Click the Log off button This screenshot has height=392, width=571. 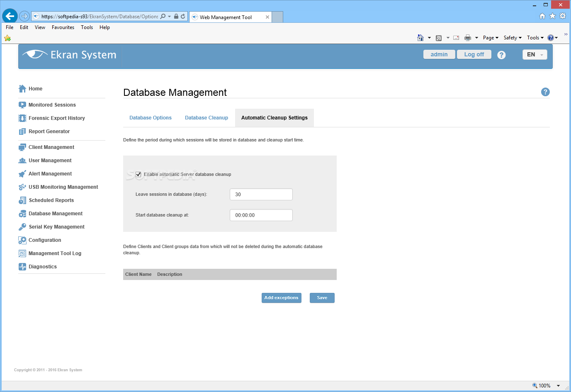(474, 54)
